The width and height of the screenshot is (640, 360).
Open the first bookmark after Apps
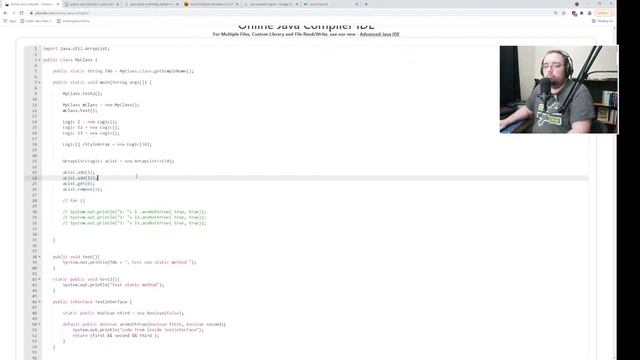point(36,21)
